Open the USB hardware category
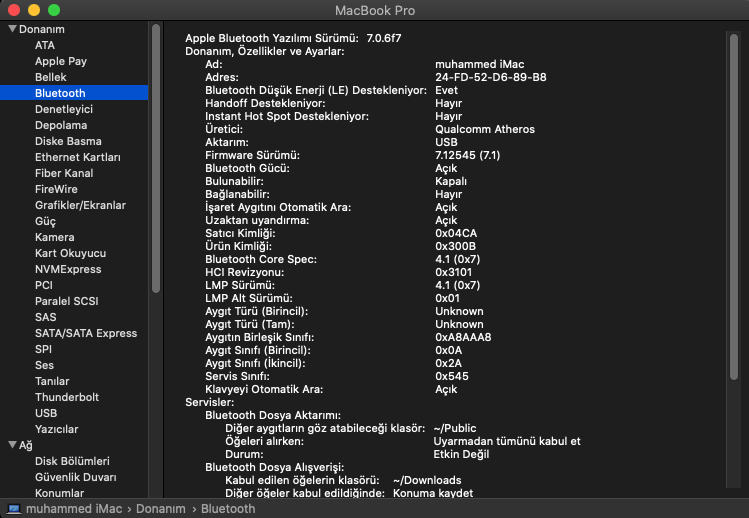Screen dimensions: 749x518 pos(46,413)
